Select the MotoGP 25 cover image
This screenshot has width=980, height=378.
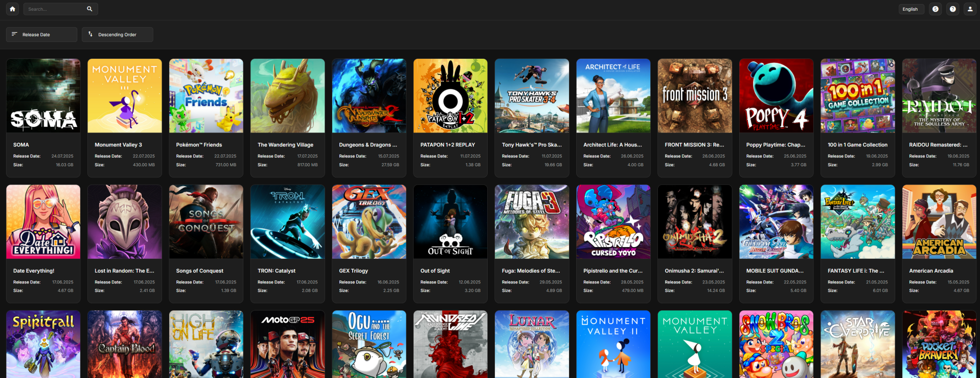pyautogui.click(x=287, y=344)
